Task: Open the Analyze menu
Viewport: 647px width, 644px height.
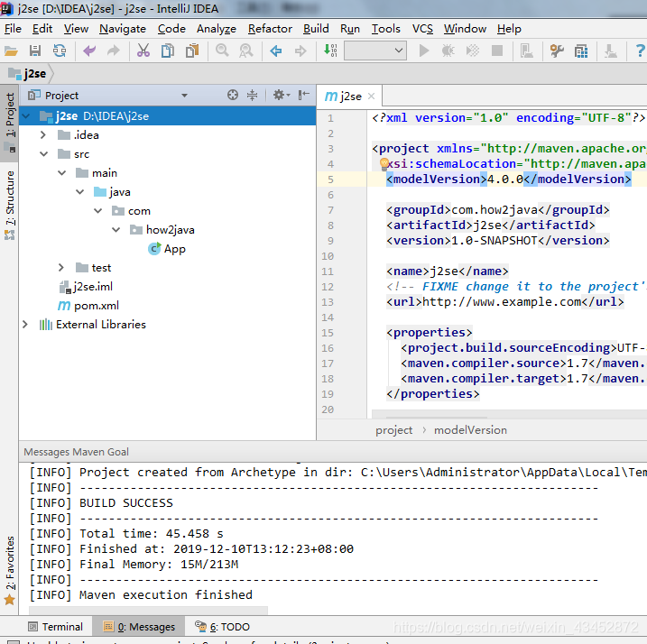Action: 217,29
